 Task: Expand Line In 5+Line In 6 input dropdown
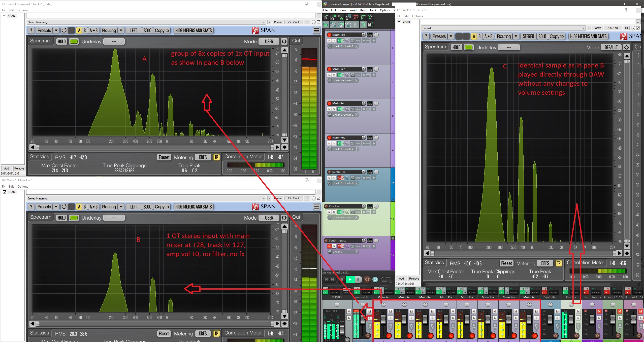click(357, 183)
